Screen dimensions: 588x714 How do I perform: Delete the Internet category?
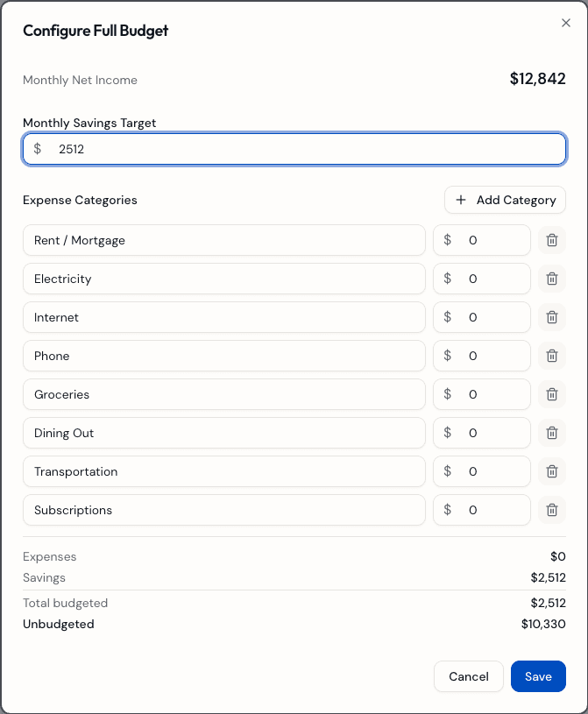[x=551, y=317]
